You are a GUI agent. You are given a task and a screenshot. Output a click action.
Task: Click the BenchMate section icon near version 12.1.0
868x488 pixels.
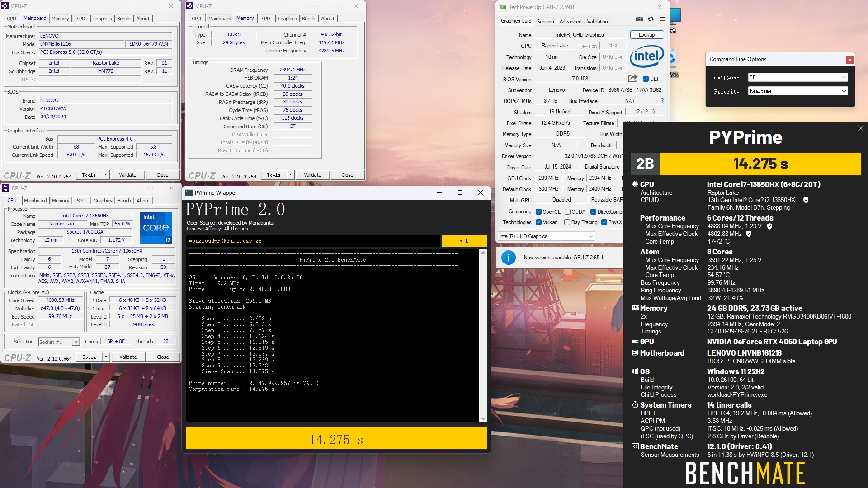(635, 446)
